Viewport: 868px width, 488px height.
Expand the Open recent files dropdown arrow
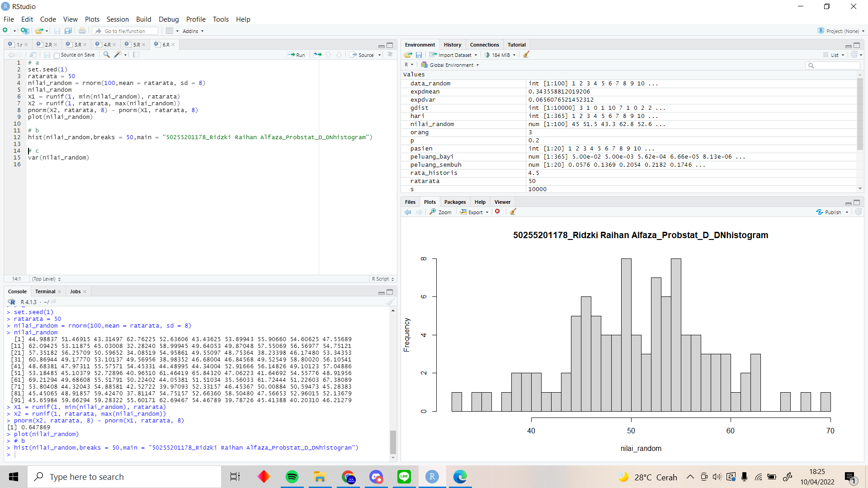click(47, 31)
